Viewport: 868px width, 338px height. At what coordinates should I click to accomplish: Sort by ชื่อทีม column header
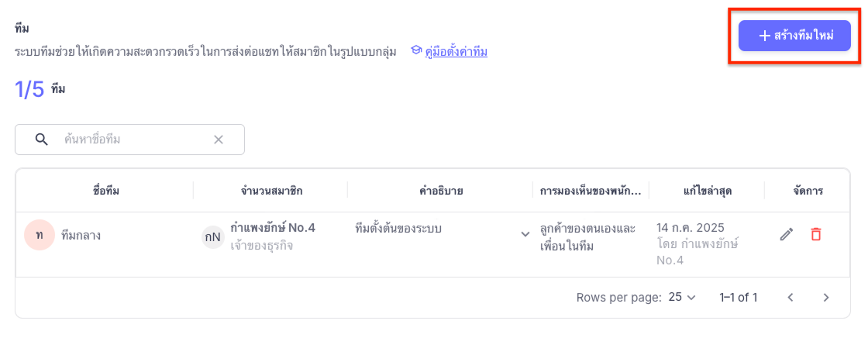pos(106,191)
